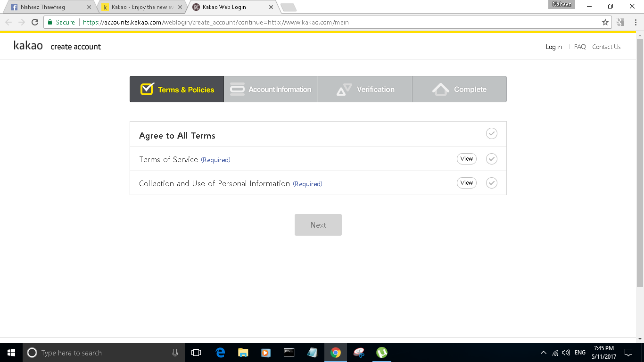Viewport: 644px width, 362px height.
Task: Click the Cortana microphone icon
Action: tap(175, 353)
